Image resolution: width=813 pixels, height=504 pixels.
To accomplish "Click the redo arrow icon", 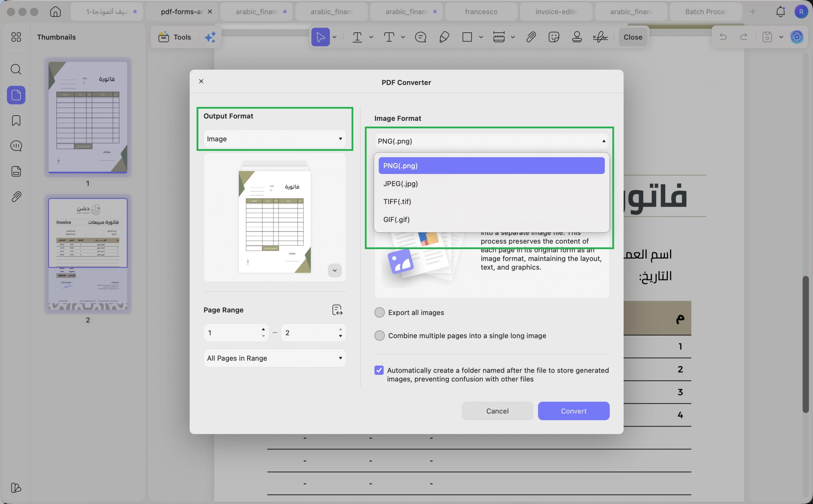I will click(x=744, y=37).
